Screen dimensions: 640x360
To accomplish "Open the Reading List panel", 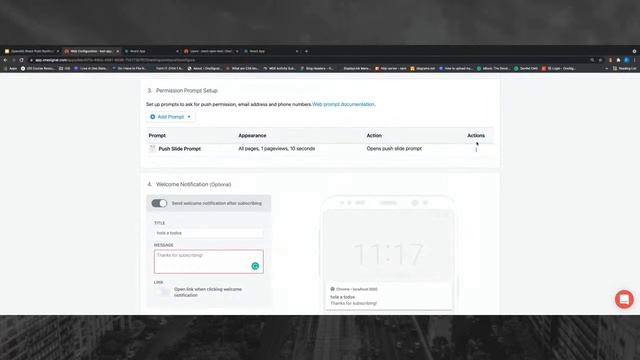I will coord(624,69).
